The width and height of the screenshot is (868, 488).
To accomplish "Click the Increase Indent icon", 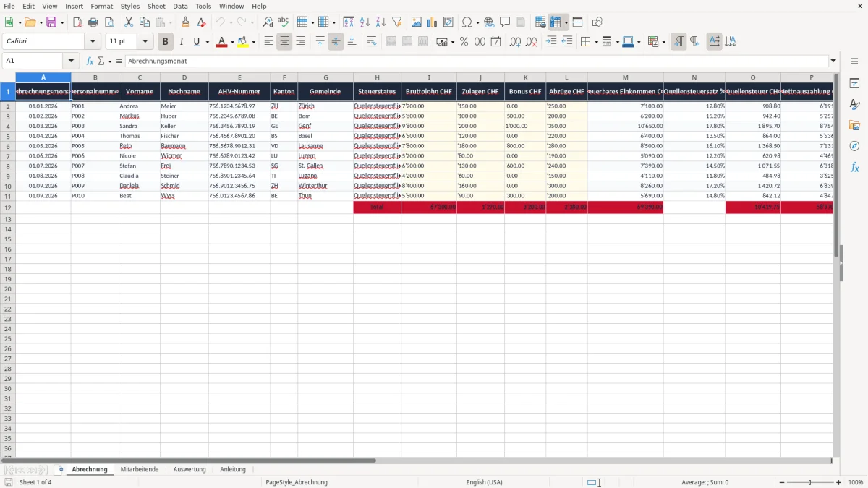I will [551, 42].
